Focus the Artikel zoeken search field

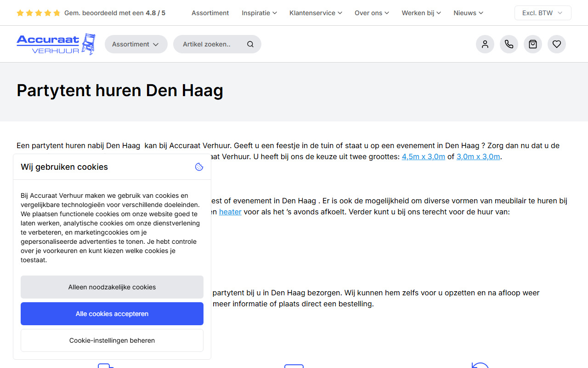(217, 44)
